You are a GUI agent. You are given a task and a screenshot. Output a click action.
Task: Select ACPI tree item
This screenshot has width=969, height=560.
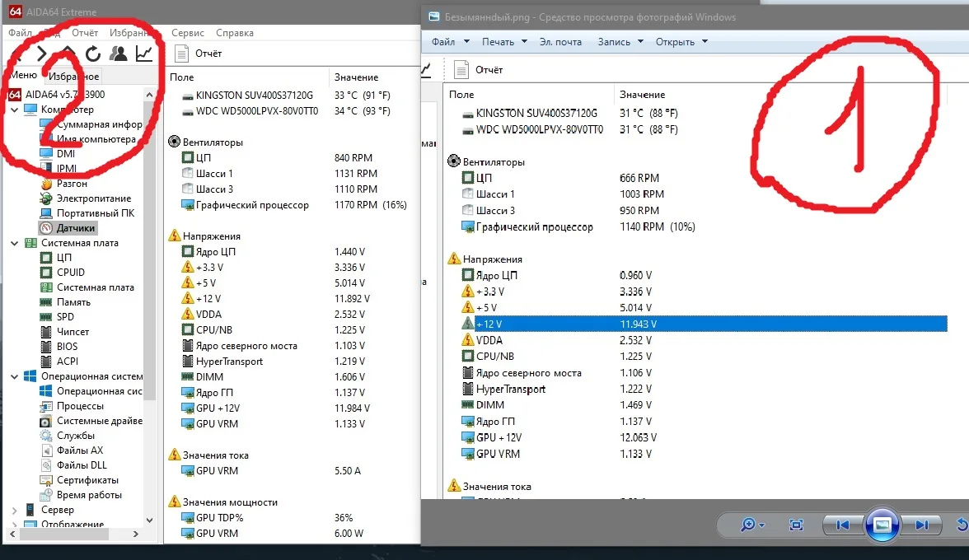click(68, 362)
